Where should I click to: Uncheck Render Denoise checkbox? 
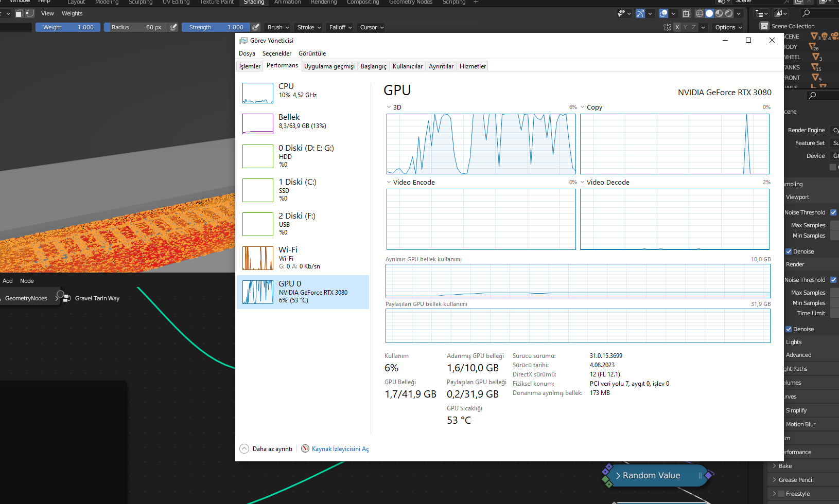point(789,329)
